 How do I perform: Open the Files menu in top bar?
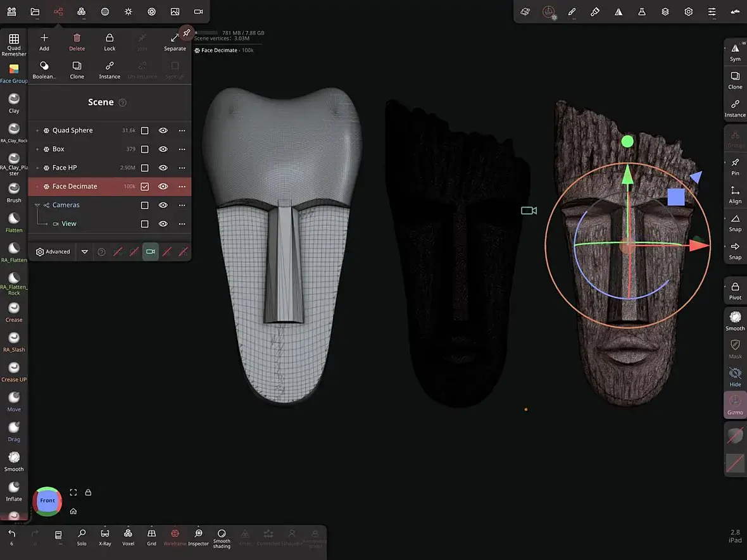(x=35, y=11)
